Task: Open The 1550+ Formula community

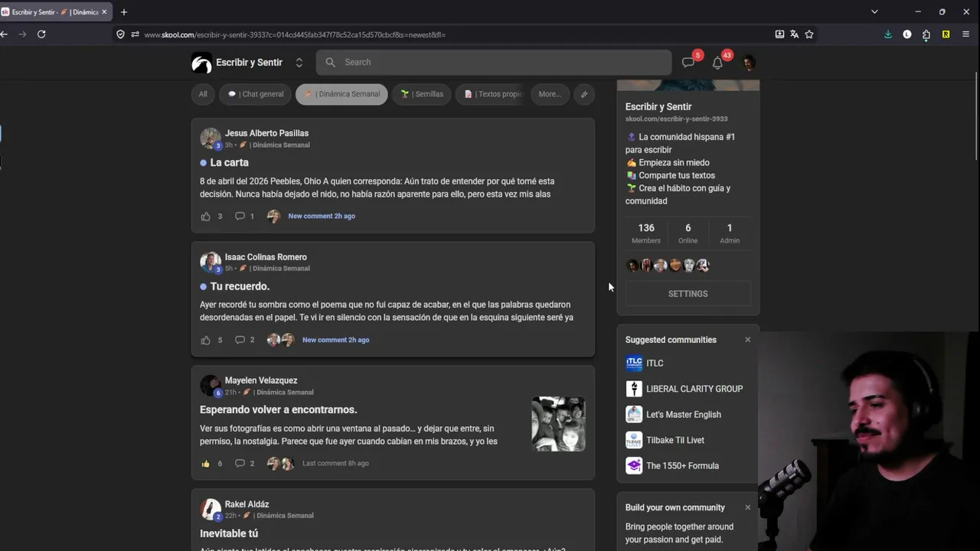Action: [x=672, y=465]
